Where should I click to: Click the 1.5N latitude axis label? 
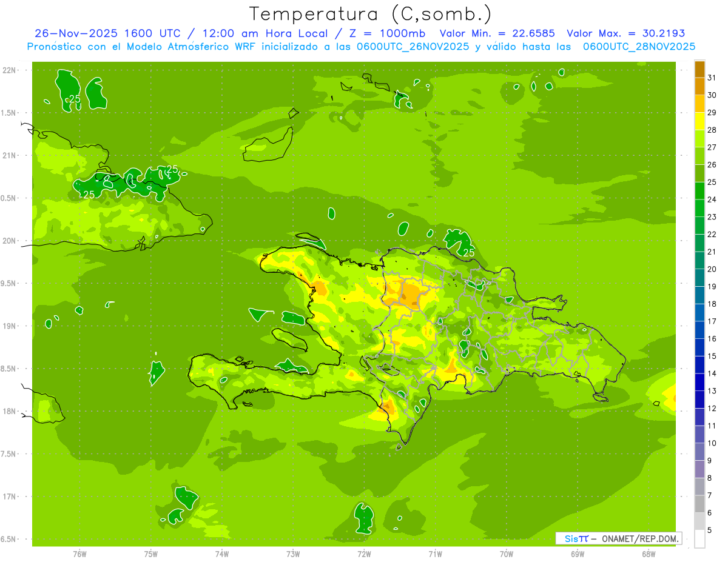click(9, 113)
